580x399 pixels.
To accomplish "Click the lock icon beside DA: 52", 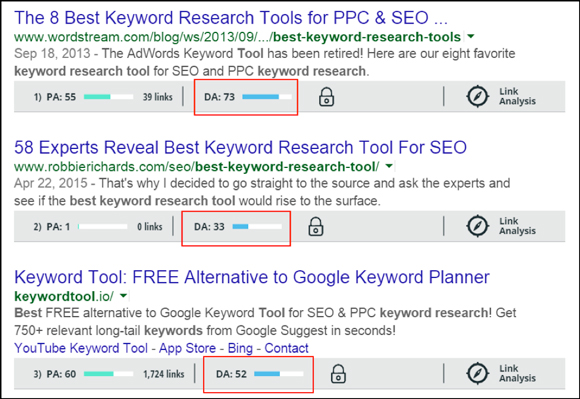I will point(338,374).
